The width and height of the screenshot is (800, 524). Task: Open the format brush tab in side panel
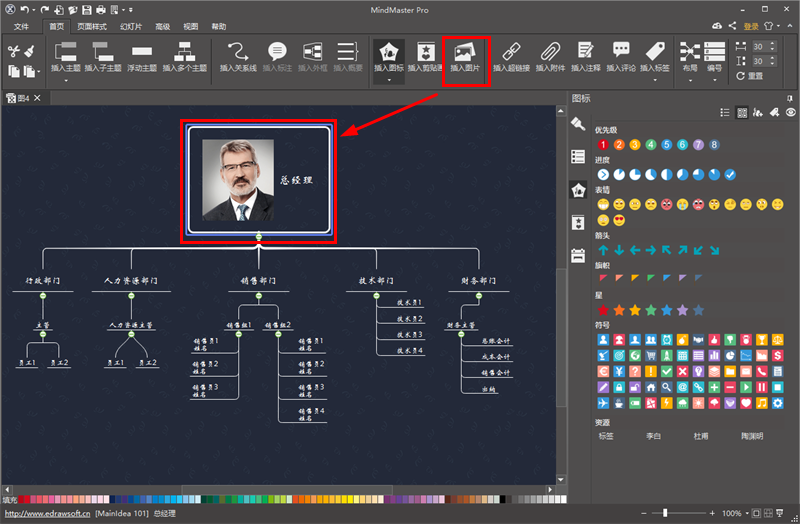[x=578, y=123]
